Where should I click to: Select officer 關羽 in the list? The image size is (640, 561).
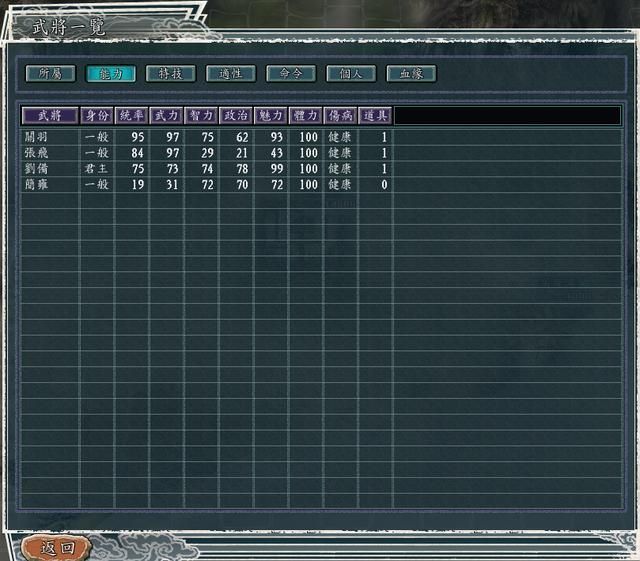coord(35,137)
